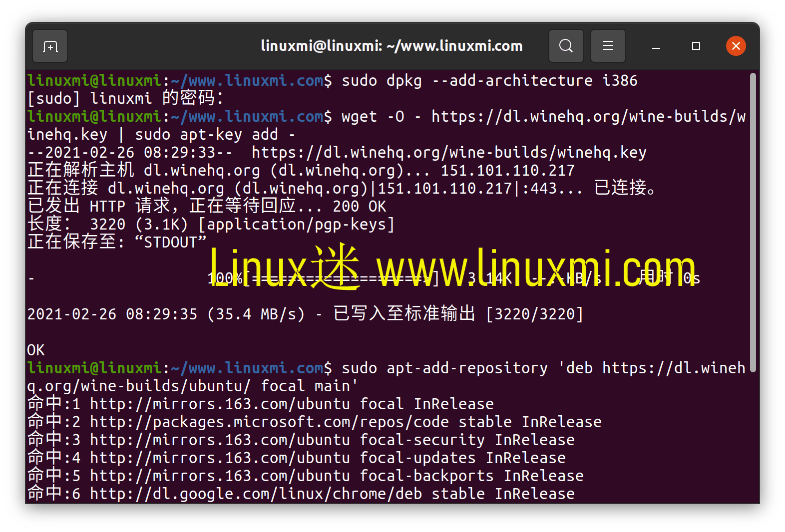The width and height of the screenshot is (785, 532).
Task: Click the winehq.key URL on timestamp line
Action: point(449,153)
